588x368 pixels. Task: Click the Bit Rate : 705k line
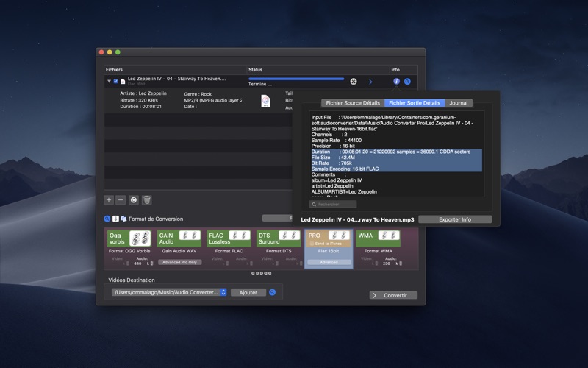331,163
